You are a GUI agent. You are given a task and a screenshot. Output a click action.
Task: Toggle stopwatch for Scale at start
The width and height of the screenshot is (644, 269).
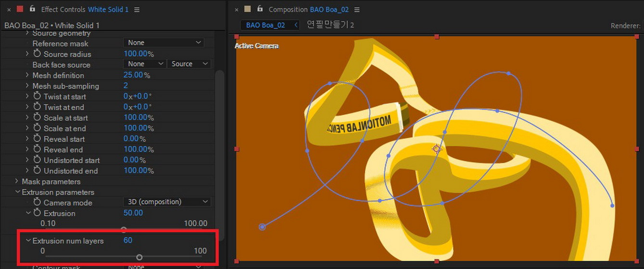(37, 117)
